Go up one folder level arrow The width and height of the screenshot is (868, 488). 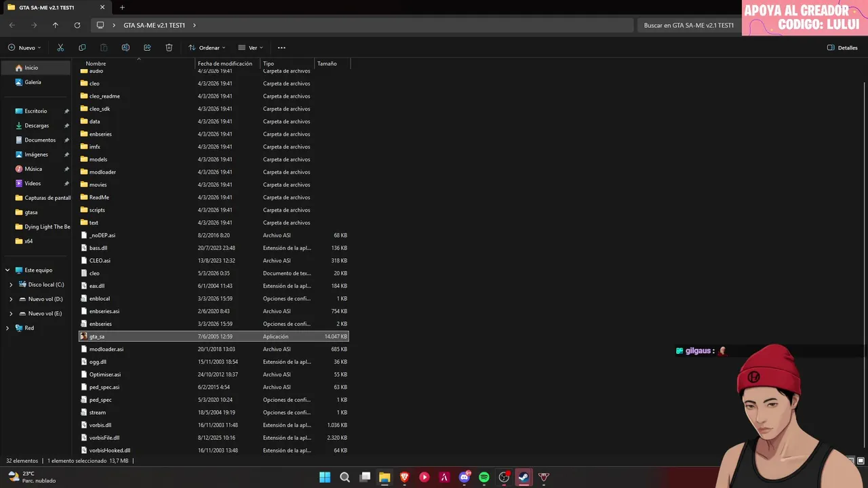pyautogui.click(x=56, y=25)
